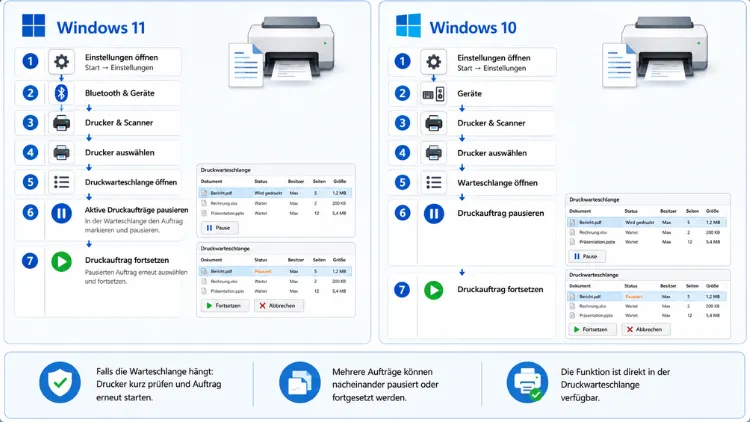Viewport: 750px width, 422px height.
Task: Select Bericht.pdf row with status Wird gedruckt, Windows 11
Action: (276, 193)
